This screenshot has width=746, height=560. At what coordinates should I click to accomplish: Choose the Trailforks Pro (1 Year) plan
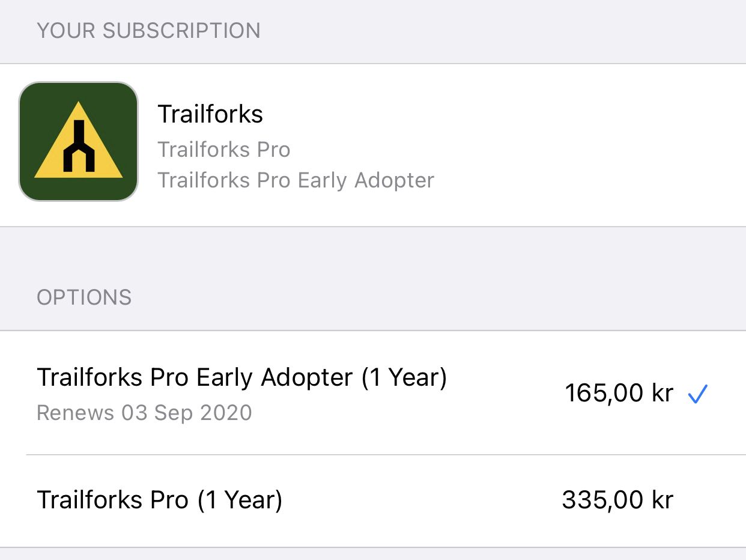tap(159, 500)
